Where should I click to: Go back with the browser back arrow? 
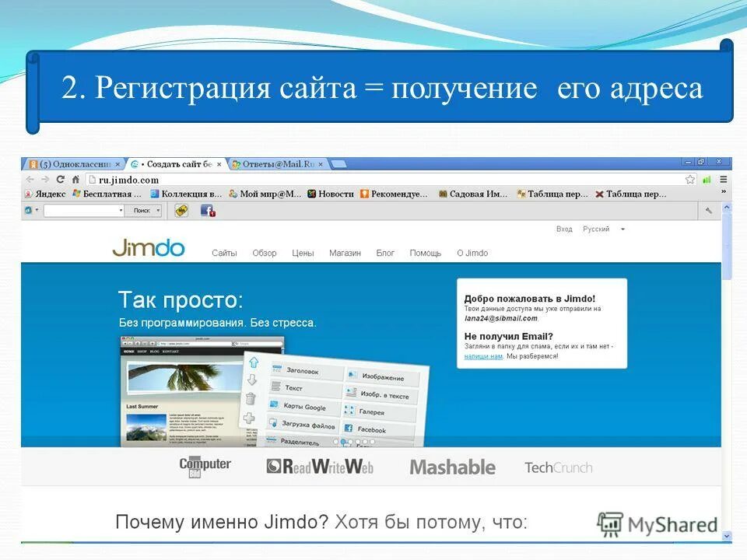coord(30,180)
